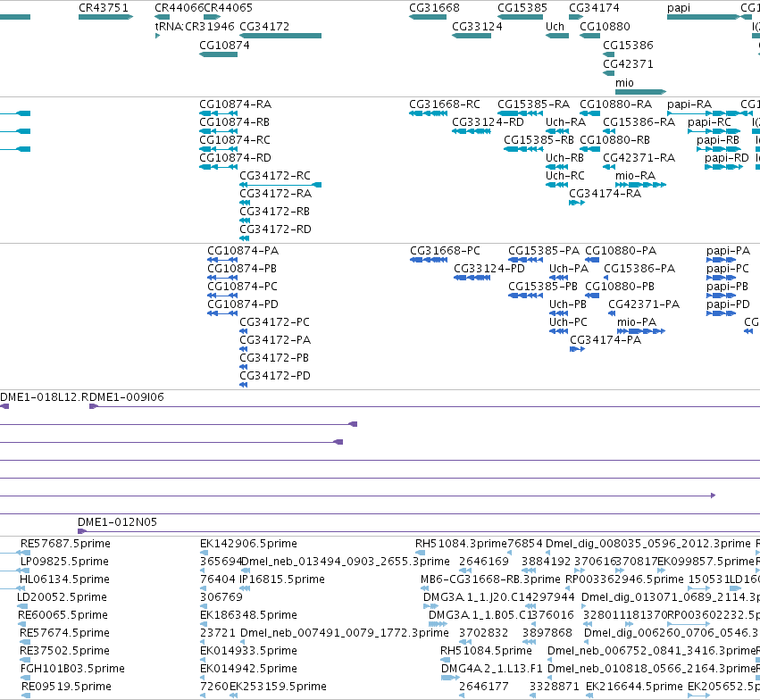Select the LP09825.5prime EST label
The image size is (760, 700).
(x=64, y=562)
